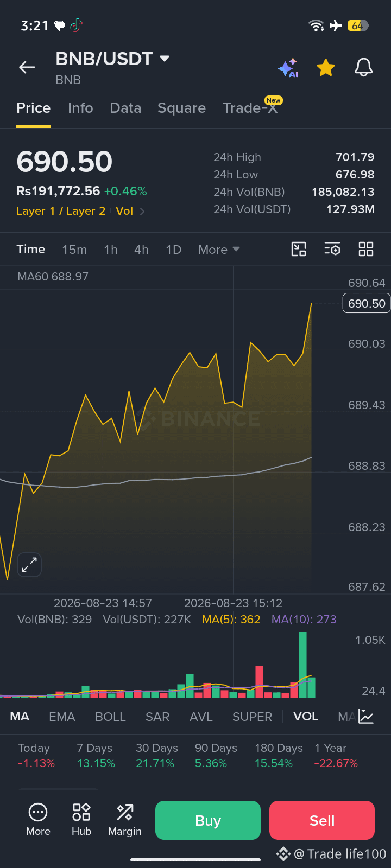This screenshot has width=391, height=868.
Task: Select the 15m chart interval
Action: click(74, 250)
